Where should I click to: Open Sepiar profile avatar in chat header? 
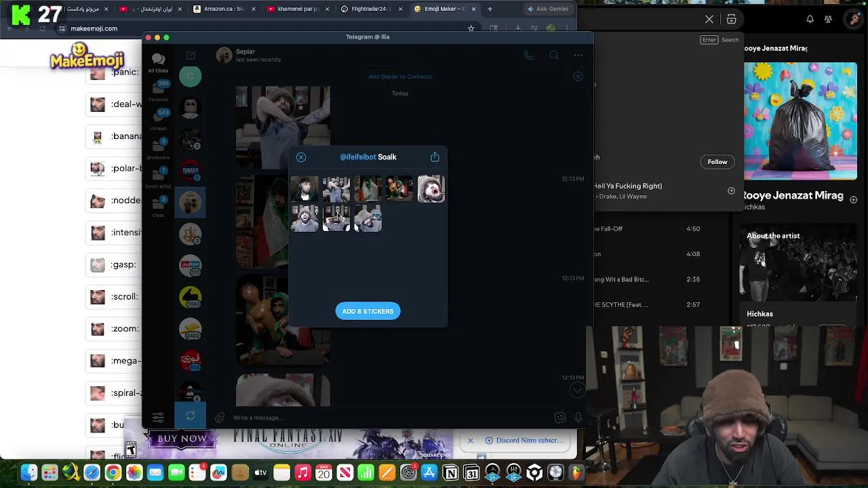pos(224,56)
